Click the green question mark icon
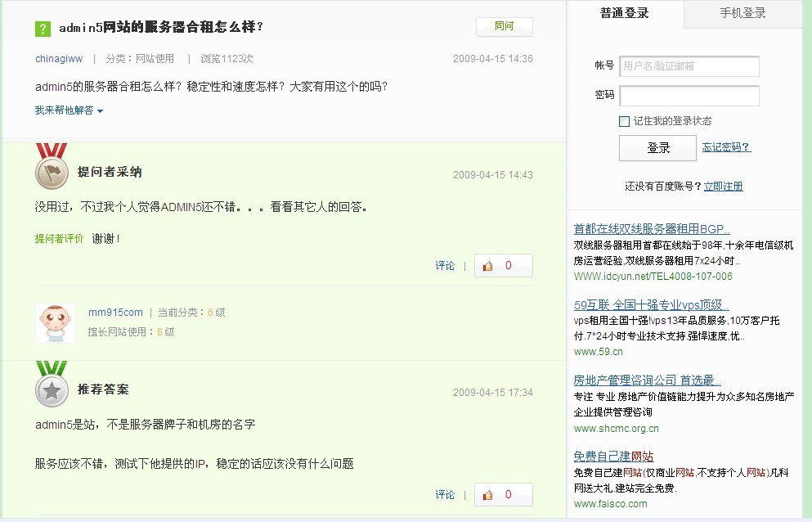Viewport: 812px width, 522px height. coord(43,29)
